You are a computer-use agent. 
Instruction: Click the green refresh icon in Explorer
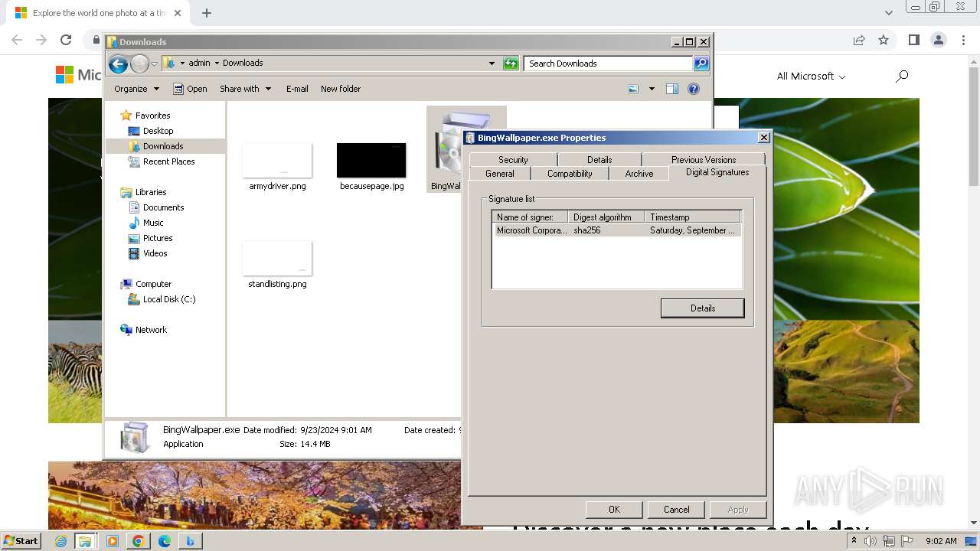(x=511, y=64)
